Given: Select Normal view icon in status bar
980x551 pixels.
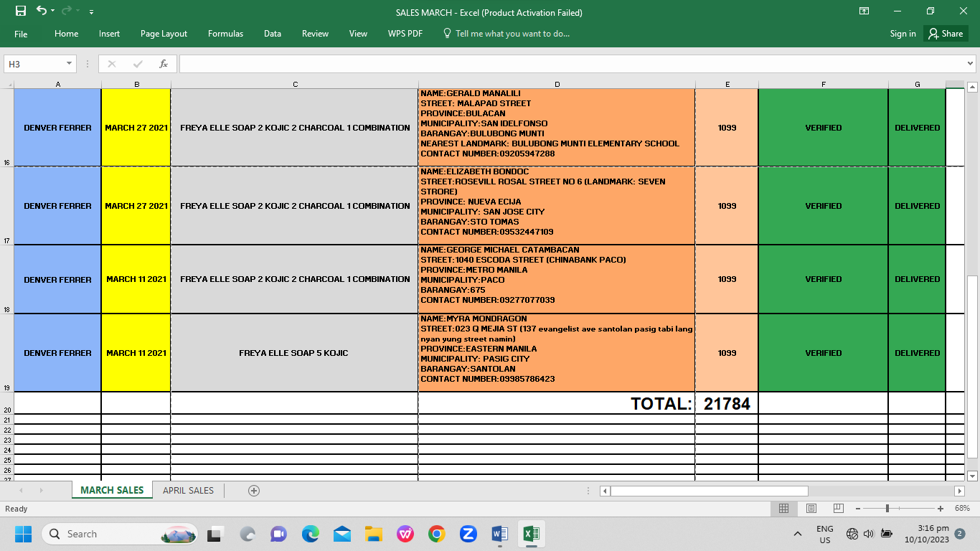Looking at the screenshot, I should click(784, 508).
